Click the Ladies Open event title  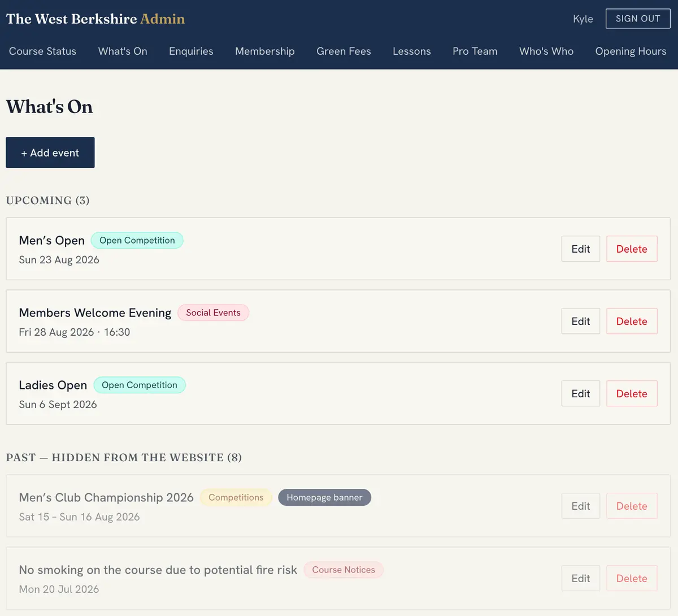click(x=53, y=385)
